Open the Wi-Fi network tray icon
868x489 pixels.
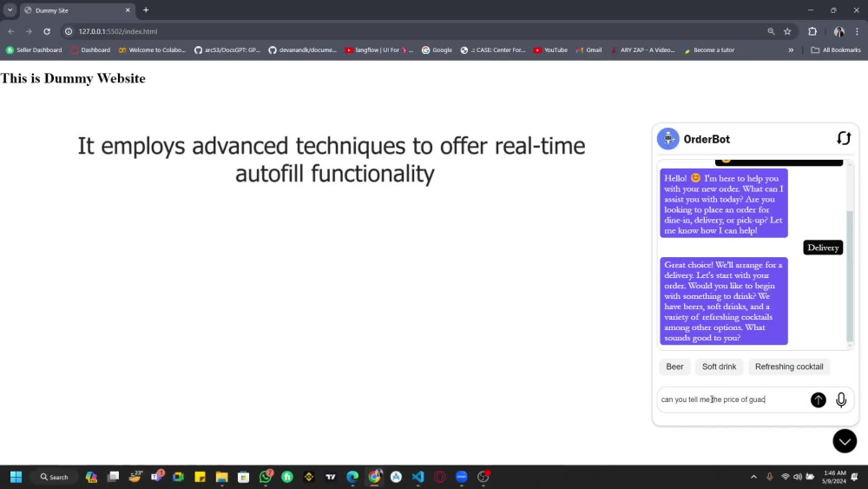tap(785, 477)
